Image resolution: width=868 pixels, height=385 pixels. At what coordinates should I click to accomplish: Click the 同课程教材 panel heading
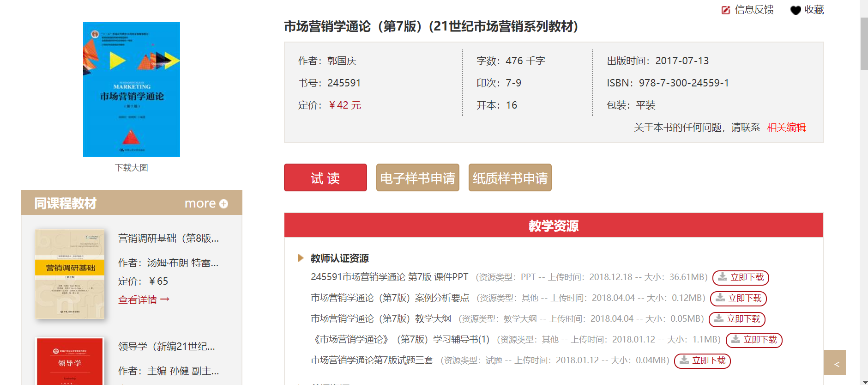coord(66,203)
